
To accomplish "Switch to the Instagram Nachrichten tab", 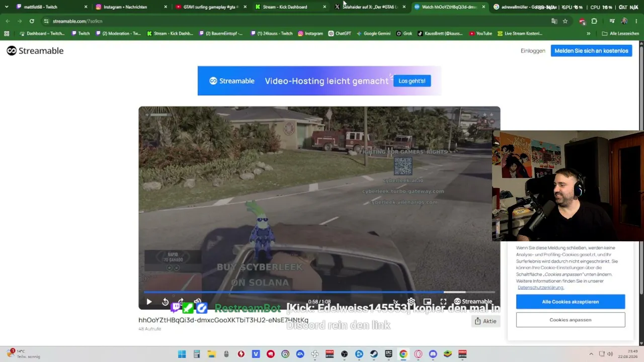I will coord(131,7).
